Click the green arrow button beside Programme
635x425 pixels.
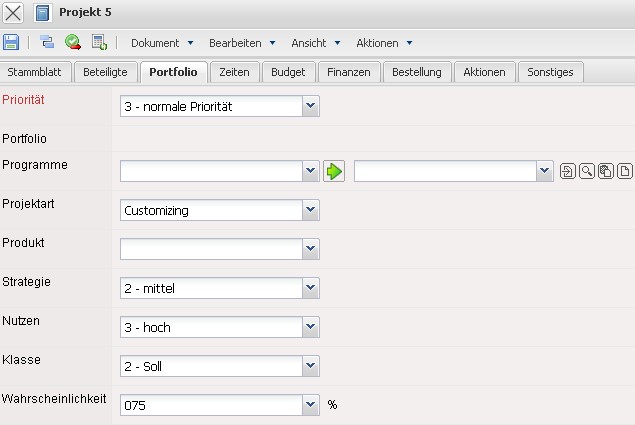coord(334,171)
